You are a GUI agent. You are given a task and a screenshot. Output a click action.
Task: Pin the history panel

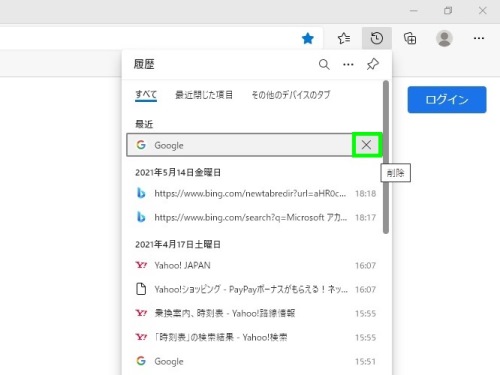[x=373, y=64]
